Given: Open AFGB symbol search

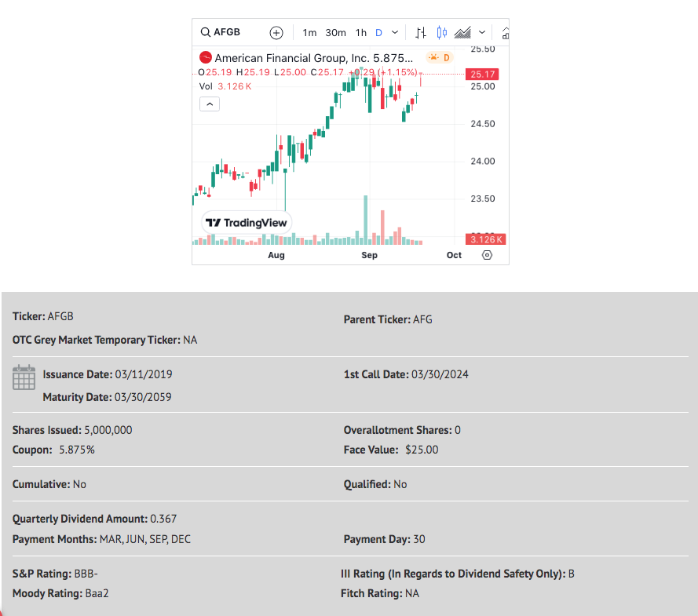Looking at the screenshot, I should (x=221, y=32).
